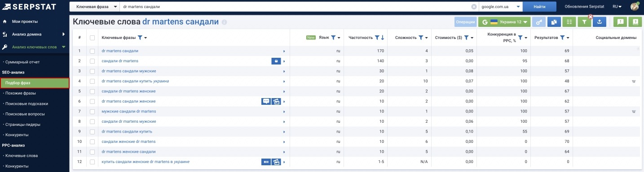The height and width of the screenshot is (172, 644).
Task: Open the google.com.ua search engine dropdown
Action: [x=501, y=7]
